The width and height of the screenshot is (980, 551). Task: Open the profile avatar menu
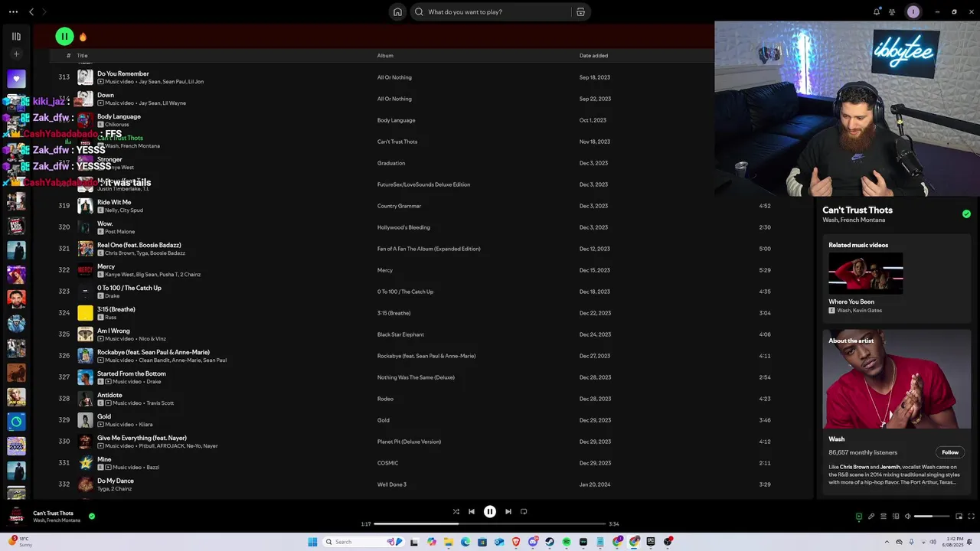(913, 11)
